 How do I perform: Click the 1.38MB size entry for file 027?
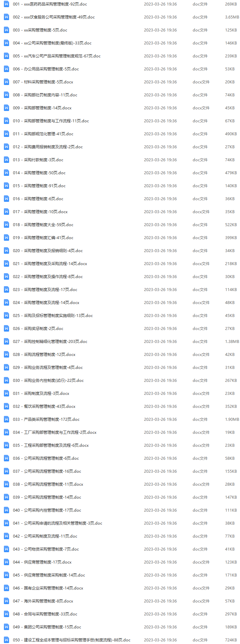[232, 342]
